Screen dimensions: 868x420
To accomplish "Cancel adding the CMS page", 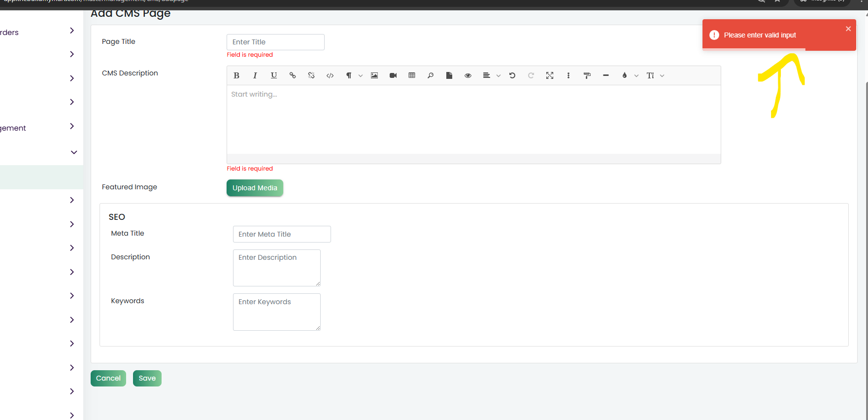I will click(x=108, y=378).
